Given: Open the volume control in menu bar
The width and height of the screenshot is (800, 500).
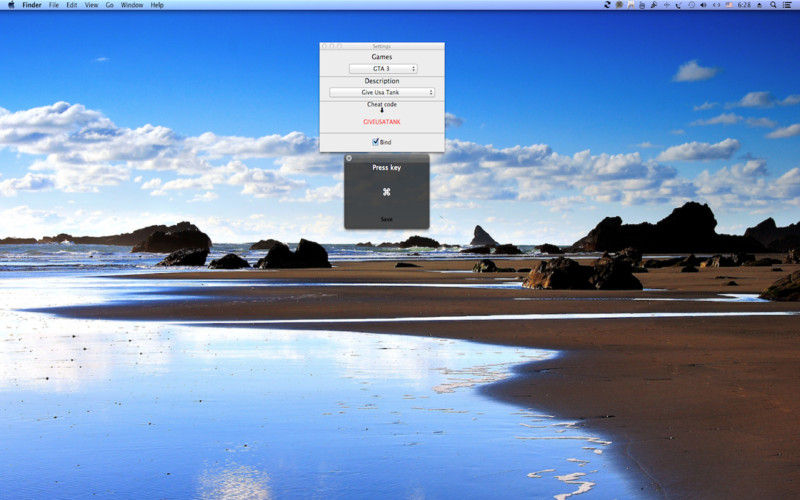Looking at the screenshot, I should (x=704, y=5).
